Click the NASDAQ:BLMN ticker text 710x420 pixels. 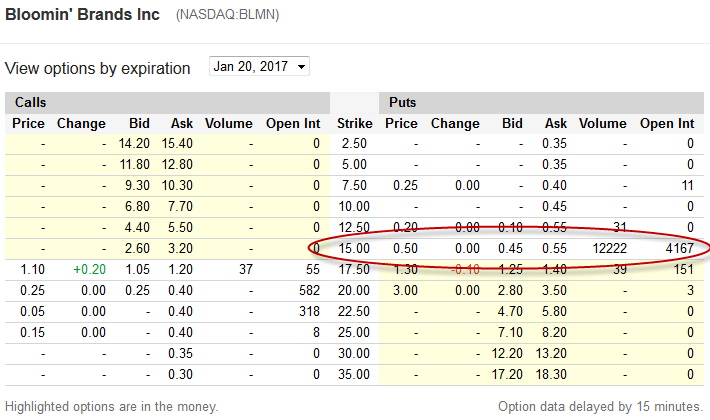tap(227, 15)
